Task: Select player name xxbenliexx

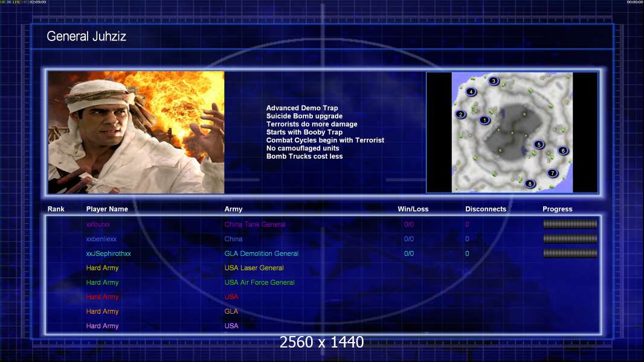Action: coord(101,239)
